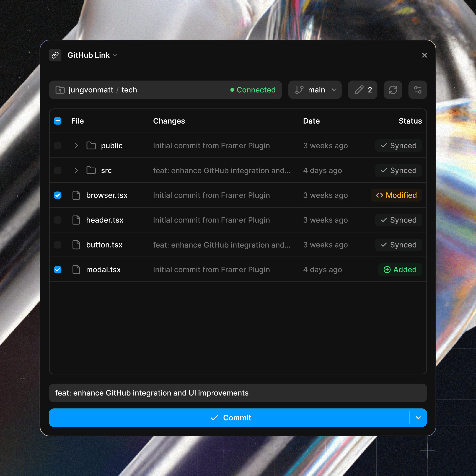
Task: Expand the public folder
Action: point(76,146)
